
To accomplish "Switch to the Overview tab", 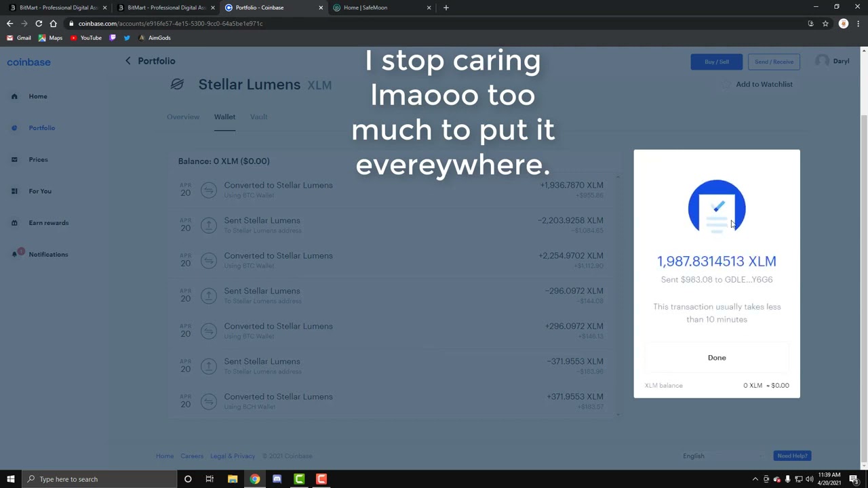I will 183,117.
